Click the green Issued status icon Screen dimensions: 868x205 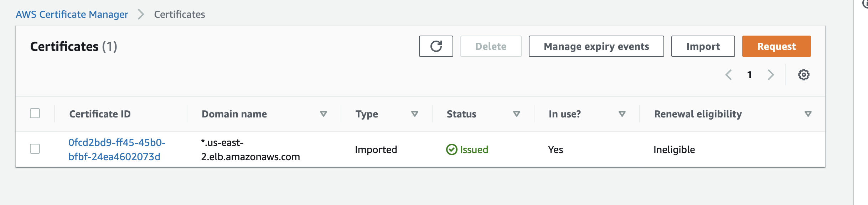451,149
